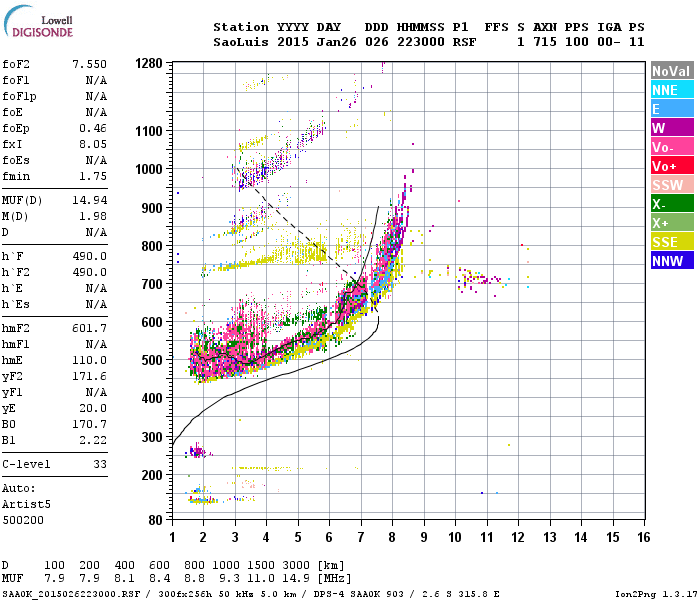
Task: Click the 1000 km height axis label
Action: (x=149, y=169)
